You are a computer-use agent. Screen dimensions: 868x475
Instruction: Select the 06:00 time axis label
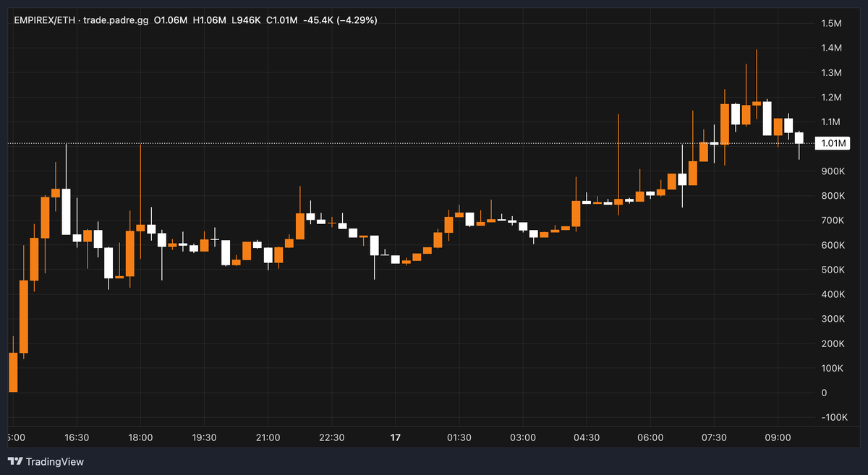650,438
